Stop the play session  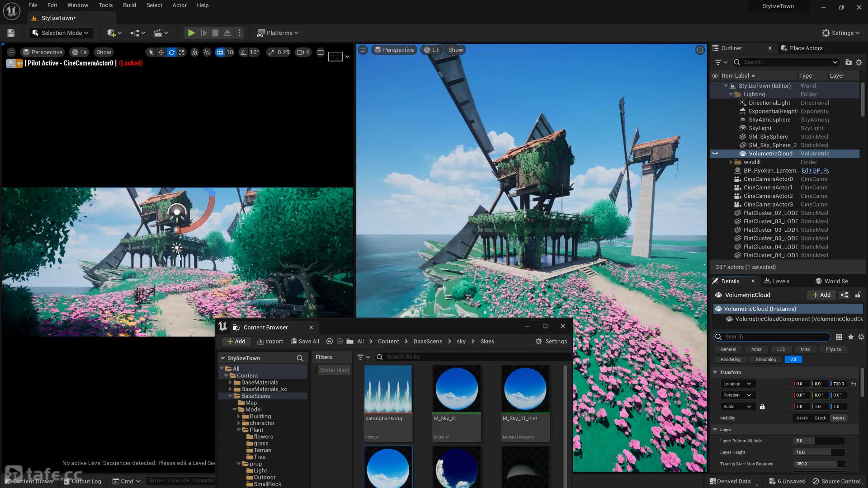(x=216, y=33)
